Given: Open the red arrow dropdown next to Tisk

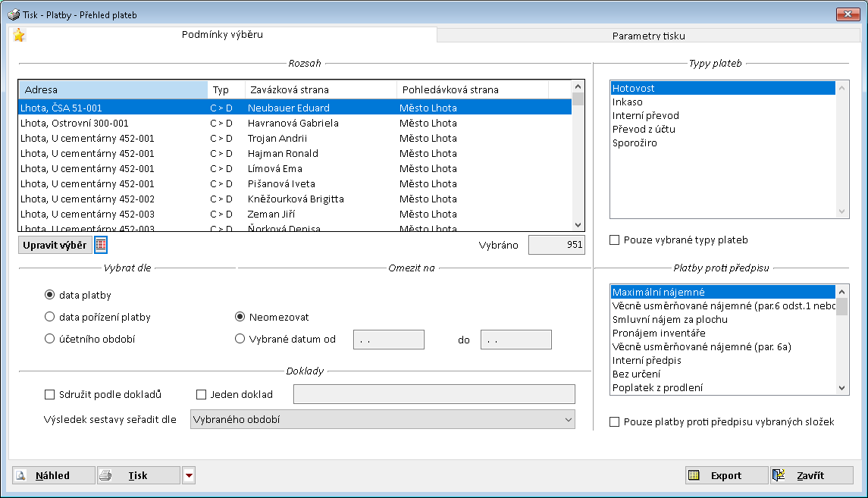Looking at the screenshot, I should 189,475.
